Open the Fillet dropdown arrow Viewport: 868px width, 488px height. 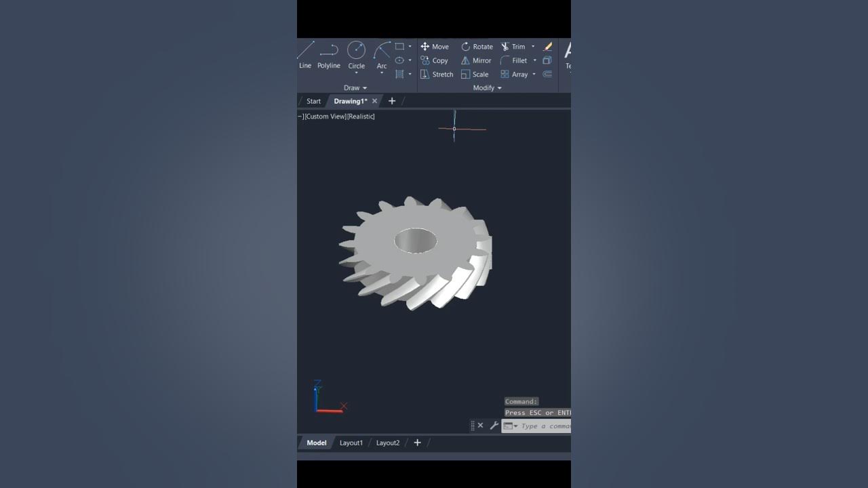[x=534, y=60]
